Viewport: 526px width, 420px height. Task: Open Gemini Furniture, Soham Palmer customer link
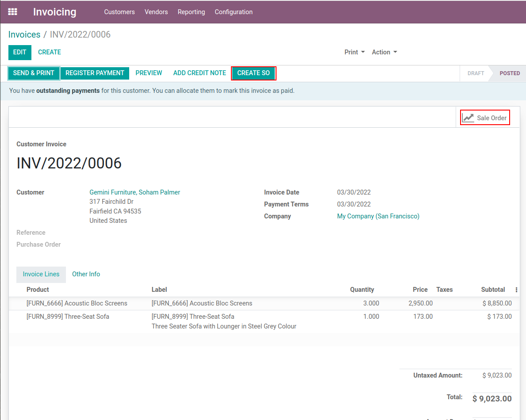point(134,192)
